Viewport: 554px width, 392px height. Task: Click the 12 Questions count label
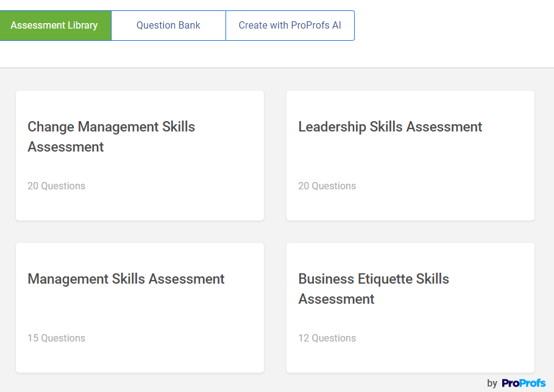327,338
